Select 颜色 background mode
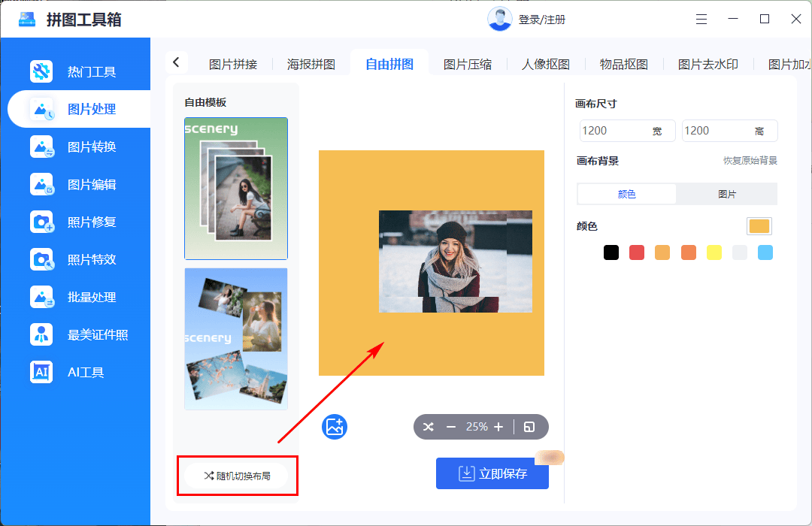This screenshot has width=812, height=526. [626, 194]
